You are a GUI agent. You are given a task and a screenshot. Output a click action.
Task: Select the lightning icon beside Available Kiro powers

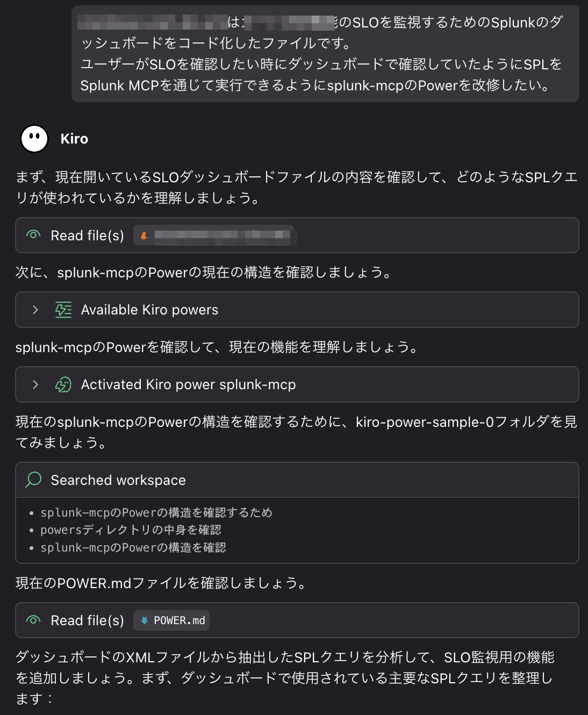[x=63, y=310]
